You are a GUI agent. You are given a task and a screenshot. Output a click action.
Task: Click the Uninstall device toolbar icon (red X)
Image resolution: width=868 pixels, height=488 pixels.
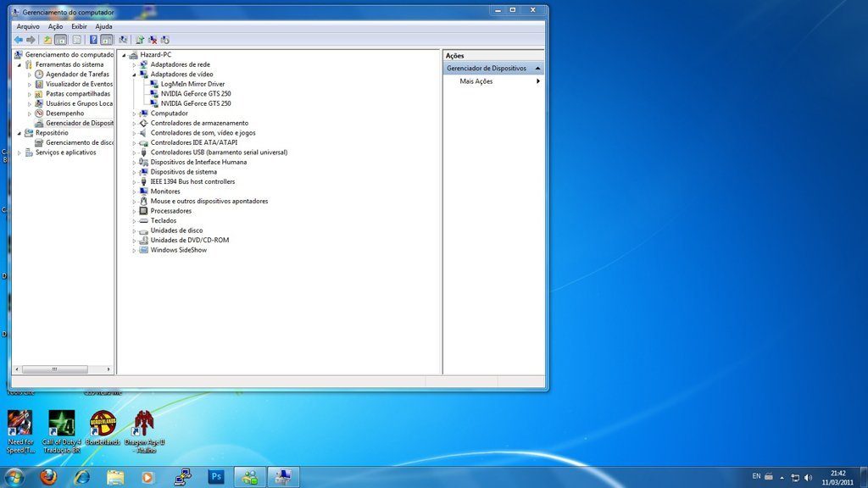click(x=153, y=40)
